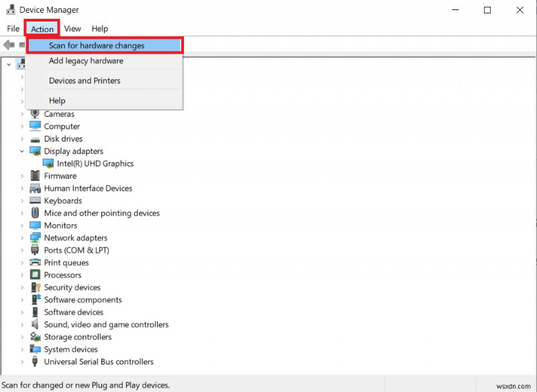The height and width of the screenshot is (392, 537).
Task: Open the Help menu in menu bar
Action: pos(99,29)
